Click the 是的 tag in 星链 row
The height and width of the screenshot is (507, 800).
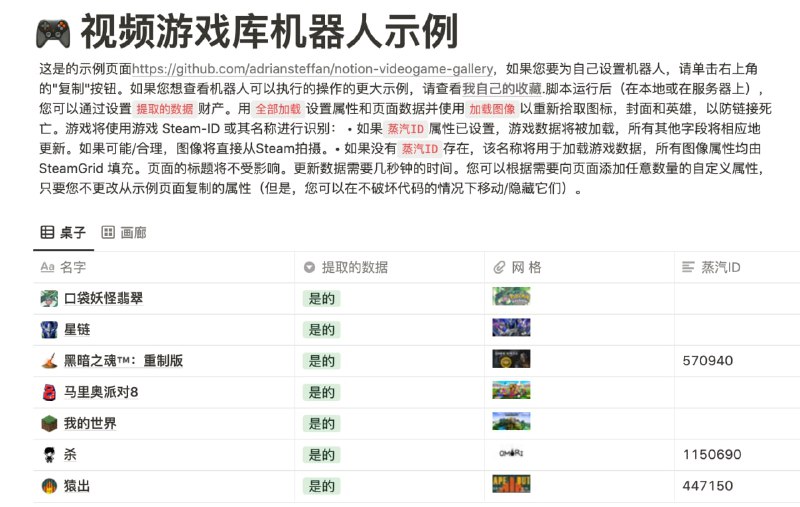click(x=321, y=330)
